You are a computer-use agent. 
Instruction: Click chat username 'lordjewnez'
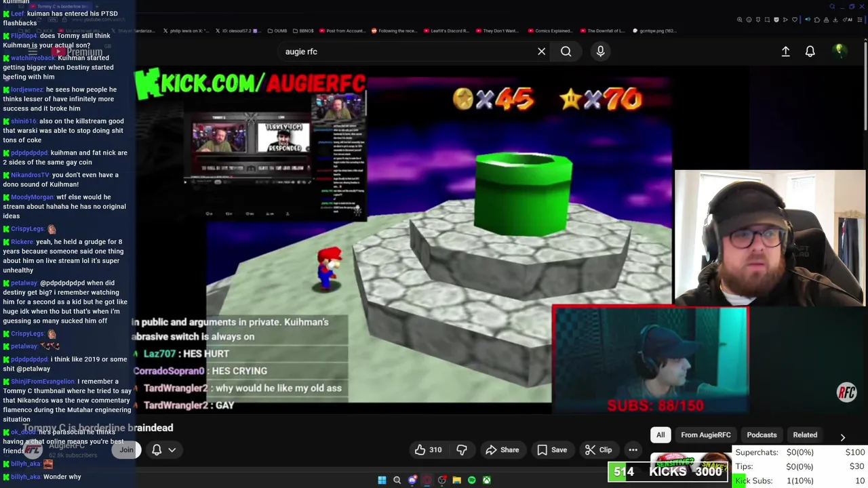point(27,89)
